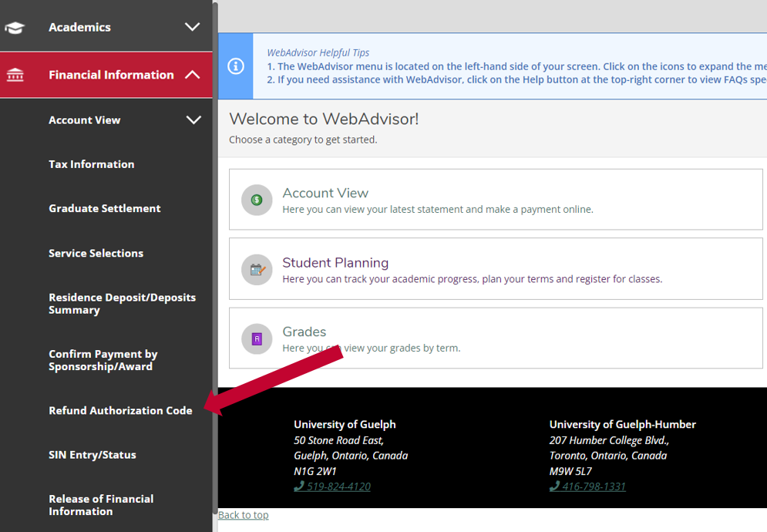This screenshot has height=532, width=767.
Task: Open Tax Information from the sidebar
Action: (91, 164)
